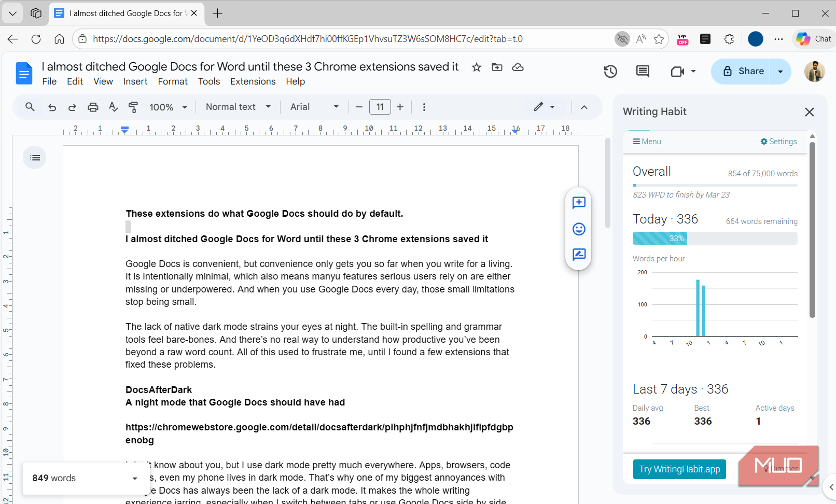836x504 pixels.
Task: Insert an emoji reaction
Action: click(x=579, y=229)
